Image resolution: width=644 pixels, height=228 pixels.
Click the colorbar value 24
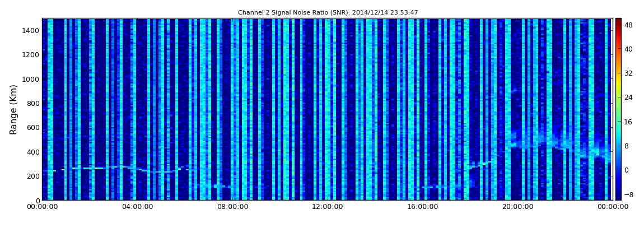(628, 97)
